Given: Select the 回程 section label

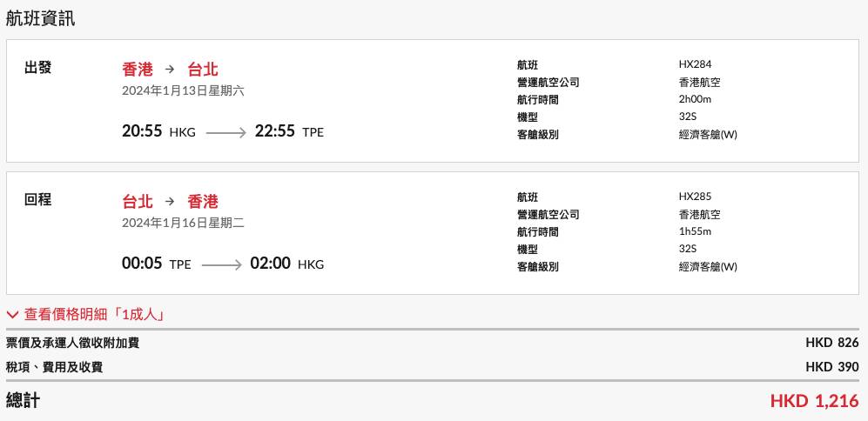Looking at the screenshot, I should [37, 200].
